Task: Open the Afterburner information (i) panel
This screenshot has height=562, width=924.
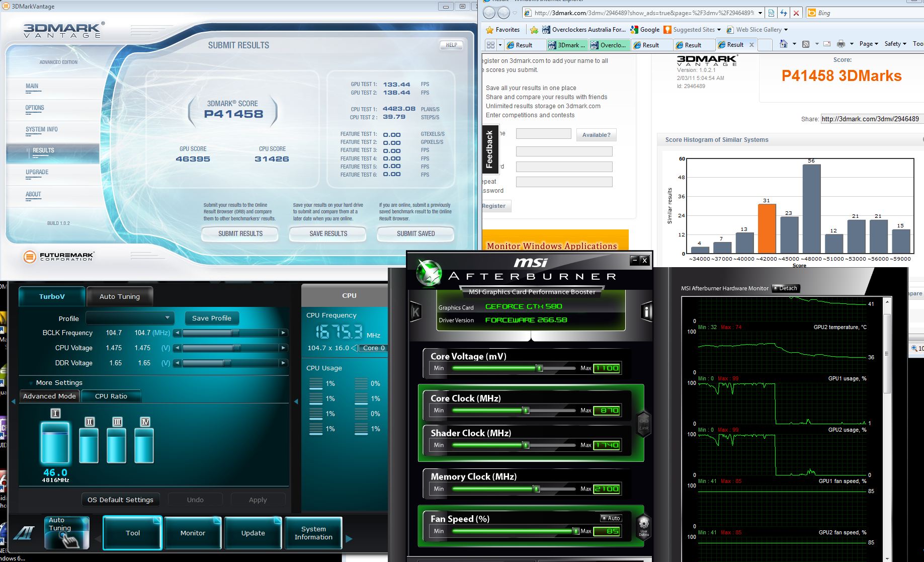Action: coord(646,312)
